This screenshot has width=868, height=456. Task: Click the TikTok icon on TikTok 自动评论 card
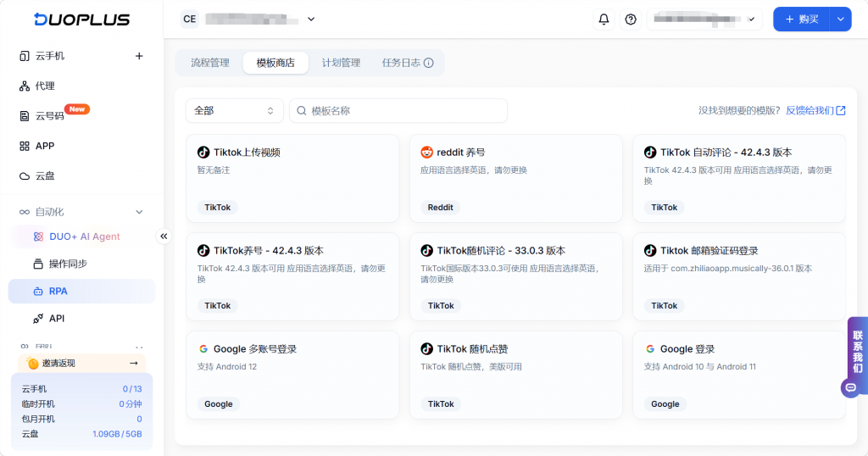click(650, 153)
